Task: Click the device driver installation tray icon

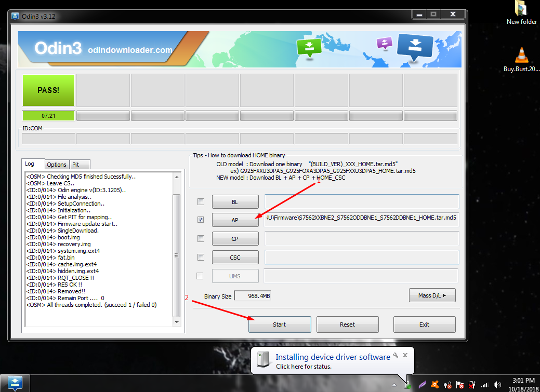Action: [x=408, y=385]
